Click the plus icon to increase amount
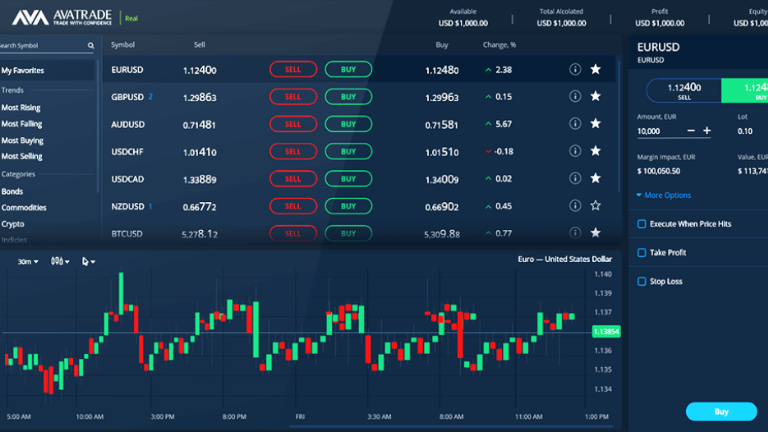Image resolution: width=768 pixels, height=432 pixels. (707, 131)
